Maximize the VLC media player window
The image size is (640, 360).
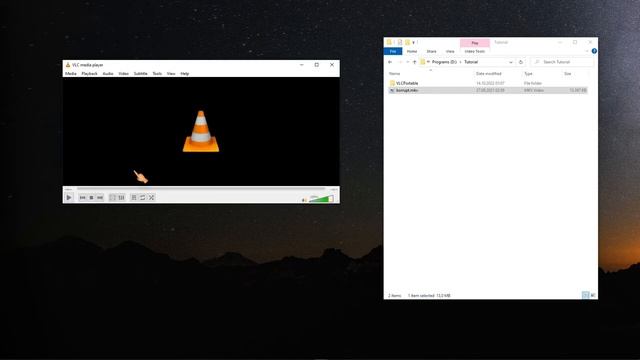[x=316, y=65]
